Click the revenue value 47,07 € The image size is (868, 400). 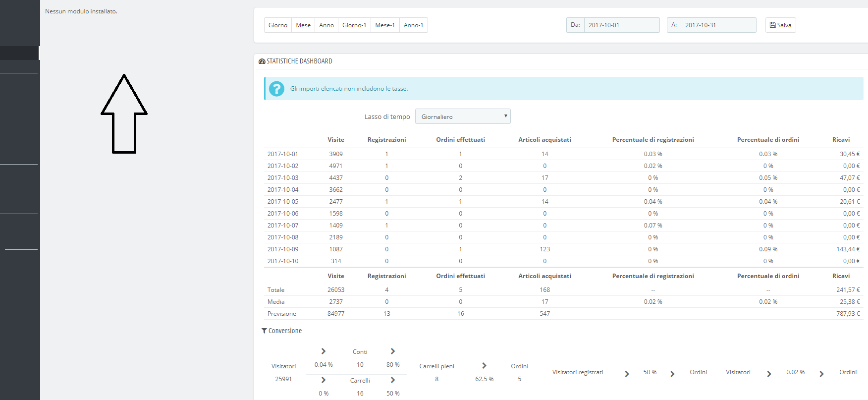(850, 178)
